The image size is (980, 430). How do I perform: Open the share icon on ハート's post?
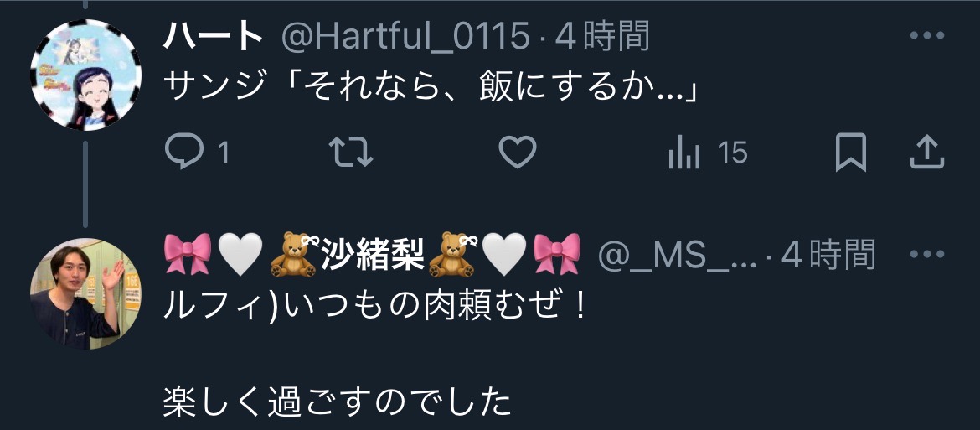pos(926,153)
